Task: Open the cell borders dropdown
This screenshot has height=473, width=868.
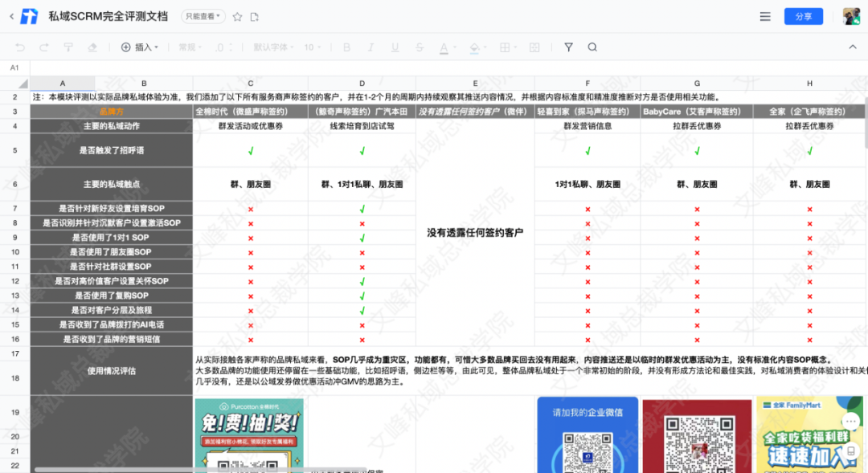Action: (x=508, y=47)
